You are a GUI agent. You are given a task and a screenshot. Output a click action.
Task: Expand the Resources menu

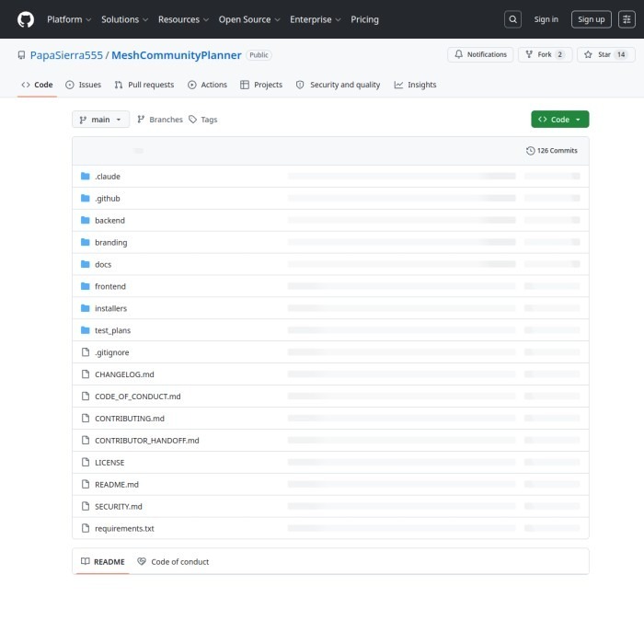pyautogui.click(x=183, y=19)
